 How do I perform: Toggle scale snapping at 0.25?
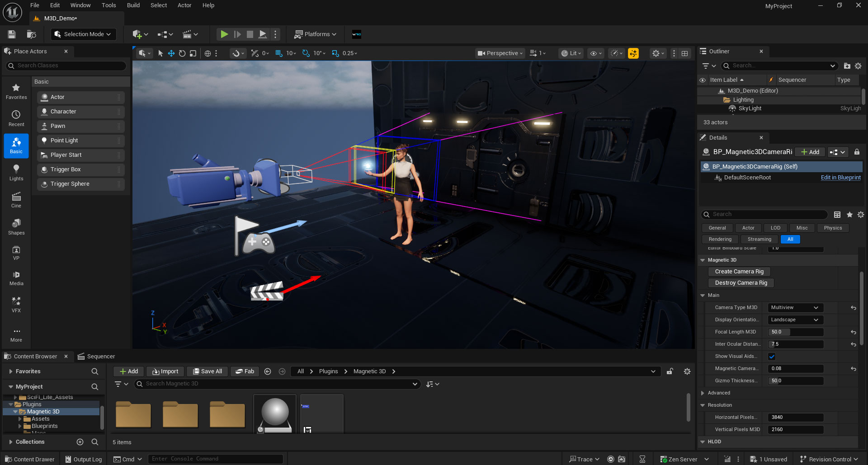coord(335,53)
